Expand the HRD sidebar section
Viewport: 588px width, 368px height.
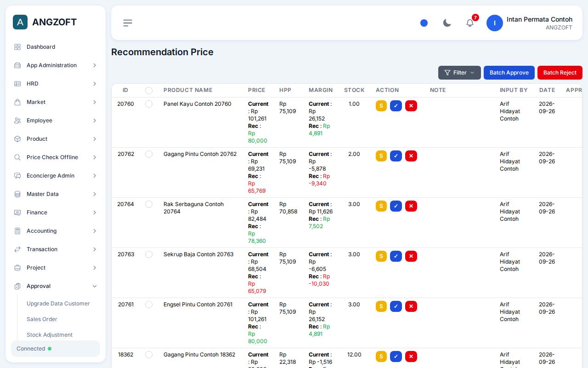[56, 84]
